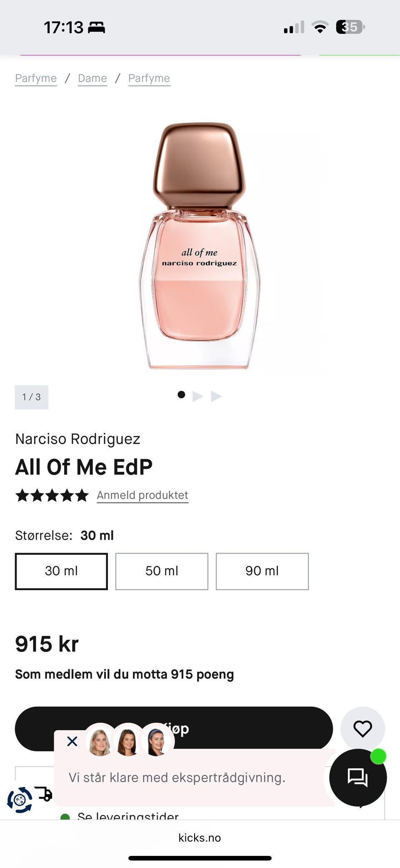Select the first carousel dot indicator
The height and width of the screenshot is (868, 400).
tap(181, 395)
